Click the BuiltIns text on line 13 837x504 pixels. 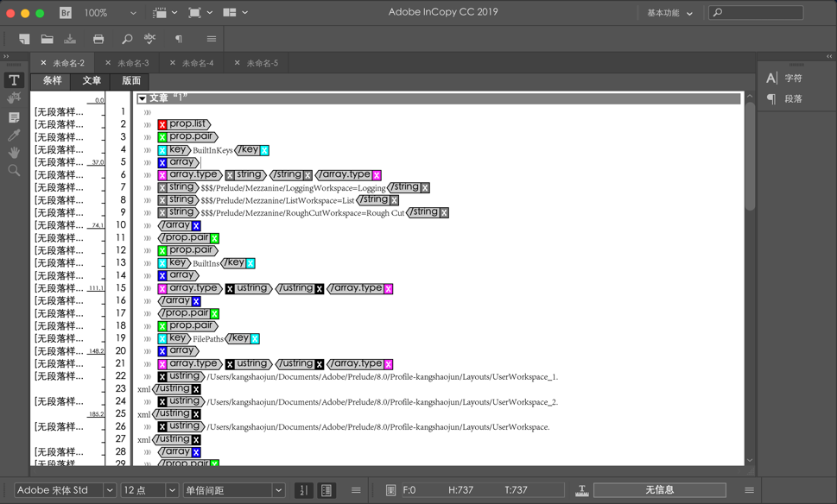(206, 263)
